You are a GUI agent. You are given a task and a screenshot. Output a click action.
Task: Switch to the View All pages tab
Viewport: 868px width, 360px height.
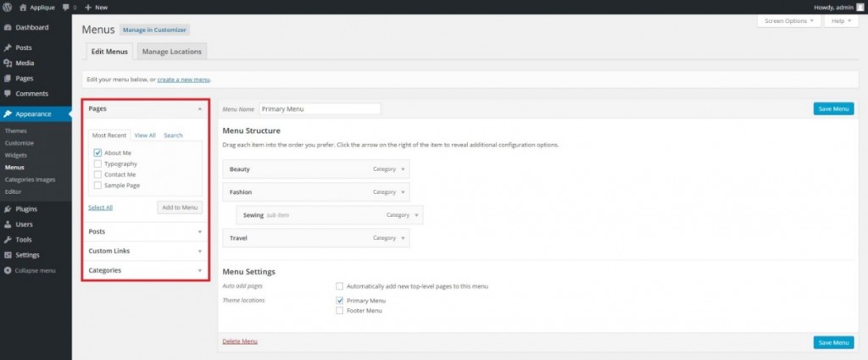pyautogui.click(x=145, y=136)
